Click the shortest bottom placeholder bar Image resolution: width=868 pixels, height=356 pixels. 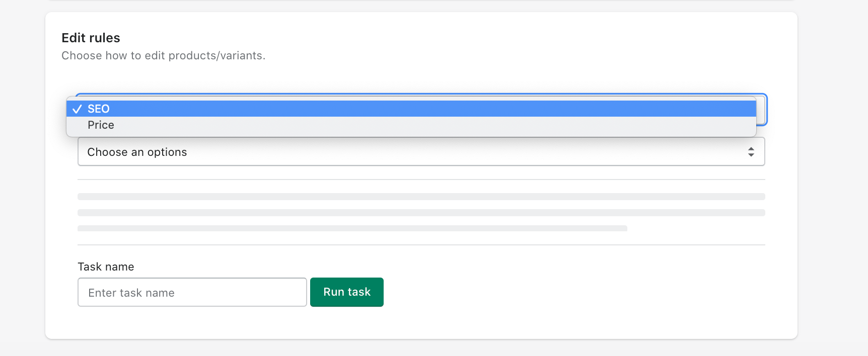click(352, 228)
